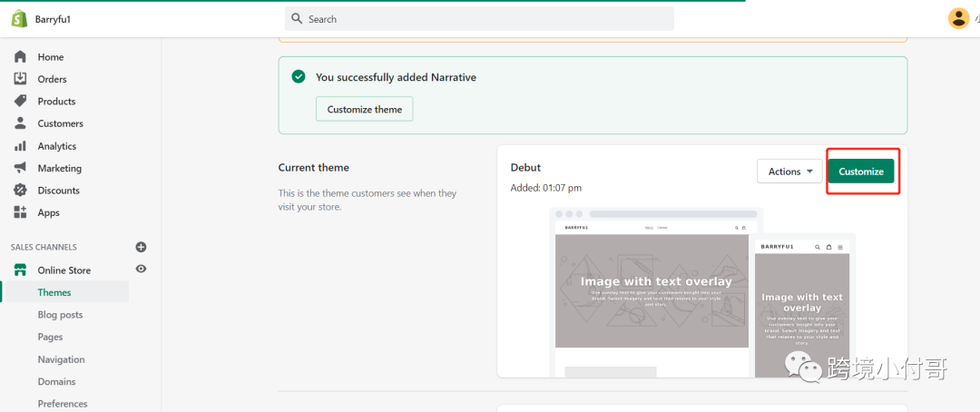This screenshot has height=412, width=980.
Task: Focus the Search input field
Action: point(479,19)
